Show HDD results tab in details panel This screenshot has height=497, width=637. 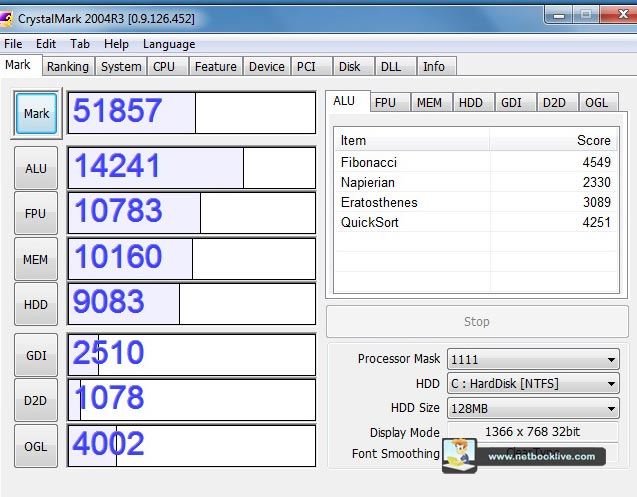(x=474, y=102)
